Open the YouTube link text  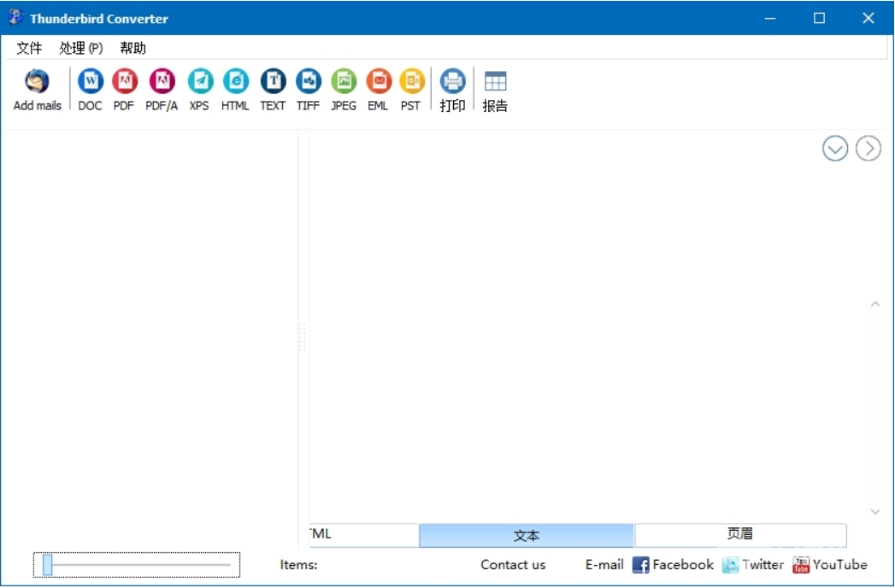[x=840, y=565]
